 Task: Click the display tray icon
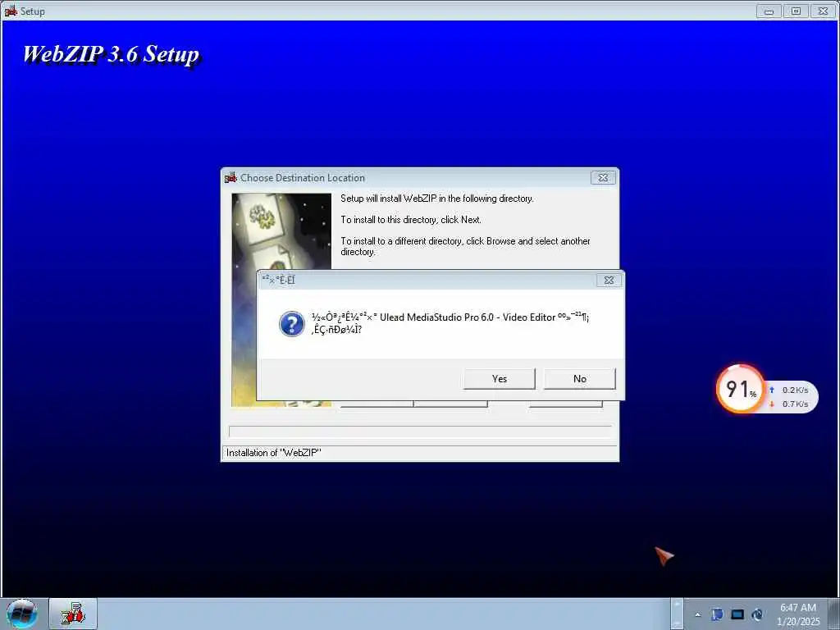(737, 614)
